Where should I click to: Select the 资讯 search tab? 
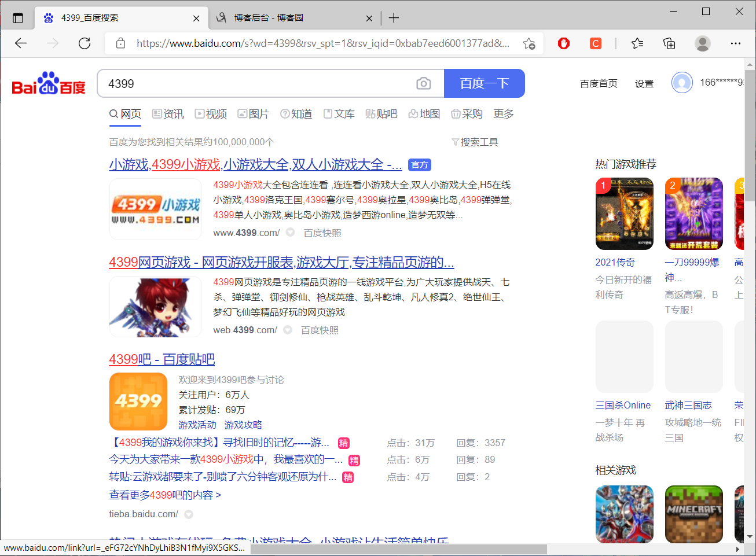(x=168, y=114)
